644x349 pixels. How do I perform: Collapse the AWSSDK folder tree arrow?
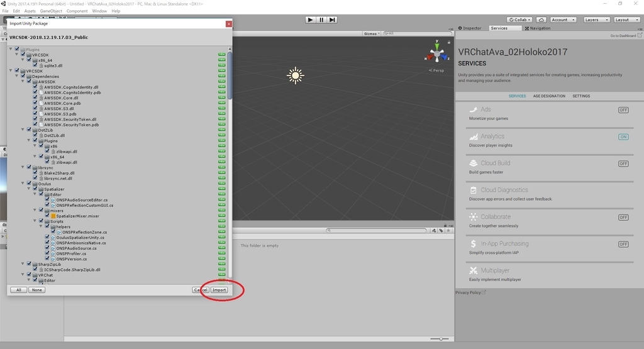pyautogui.click(x=23, y=82)
